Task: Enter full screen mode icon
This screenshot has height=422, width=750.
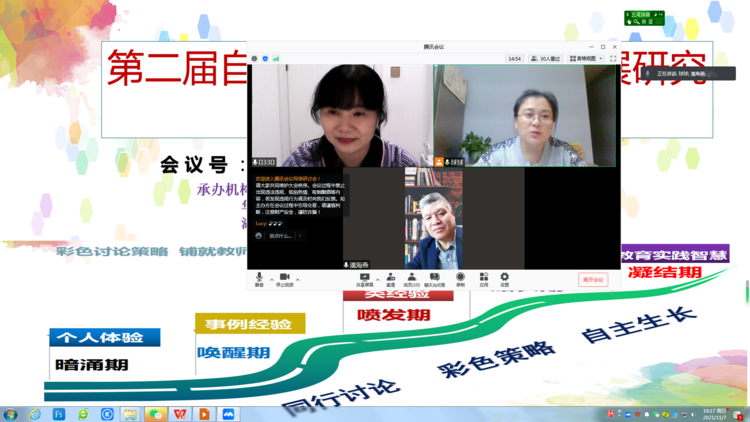Action: (x=613, y=59)
